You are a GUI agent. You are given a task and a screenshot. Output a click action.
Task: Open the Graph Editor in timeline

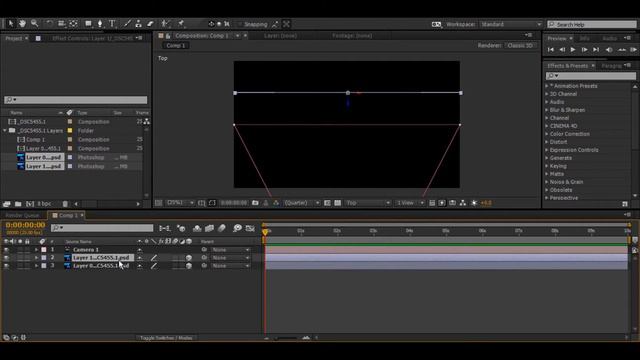click(250, 228)
